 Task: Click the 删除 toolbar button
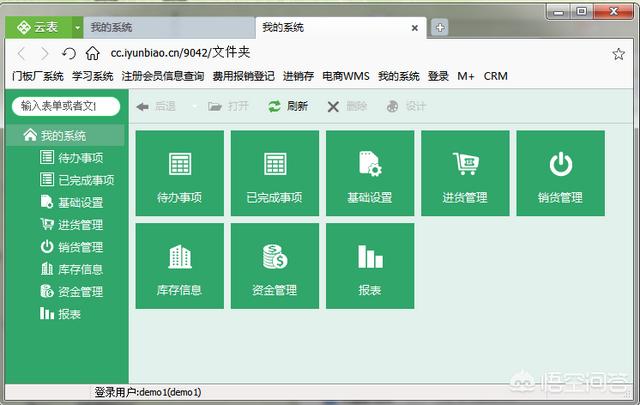tap(347, 107)
